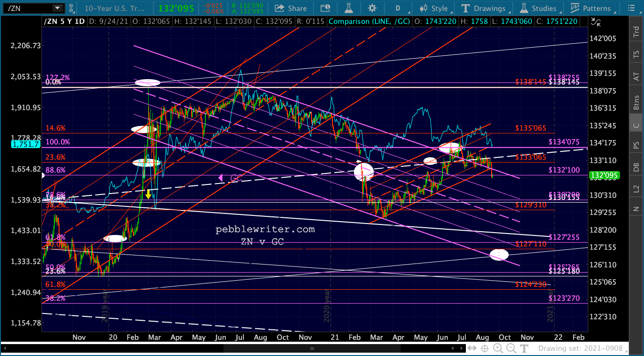Click the pebblewriter.com chart annotation

pos(265,229)
